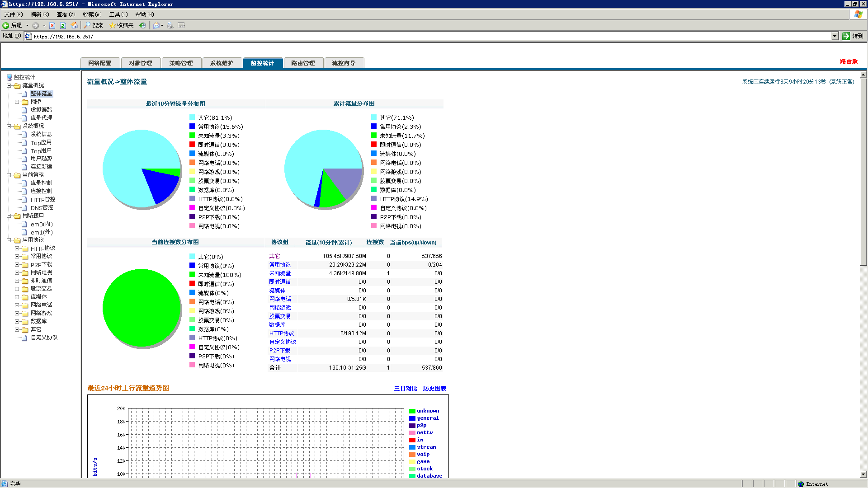Open HTTP协议 link in protocol table
The image size is (868, 488).
tap(282, 333)
